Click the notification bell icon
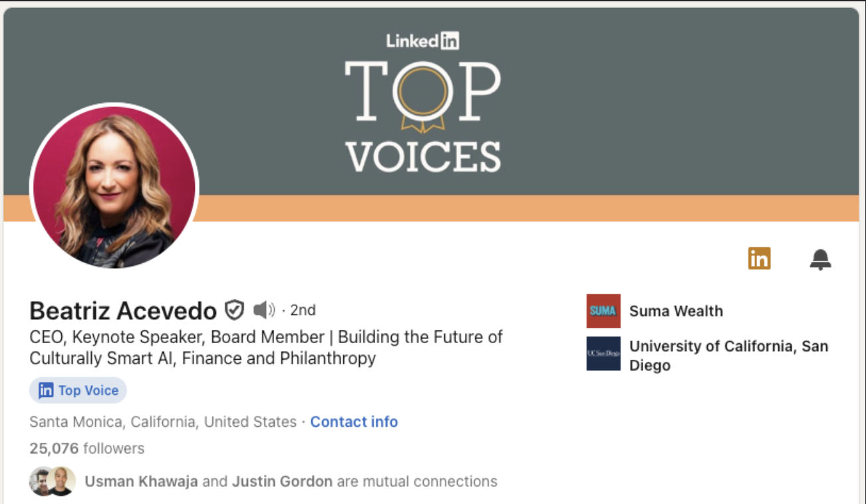866x504 pixels. click(820, 259)
